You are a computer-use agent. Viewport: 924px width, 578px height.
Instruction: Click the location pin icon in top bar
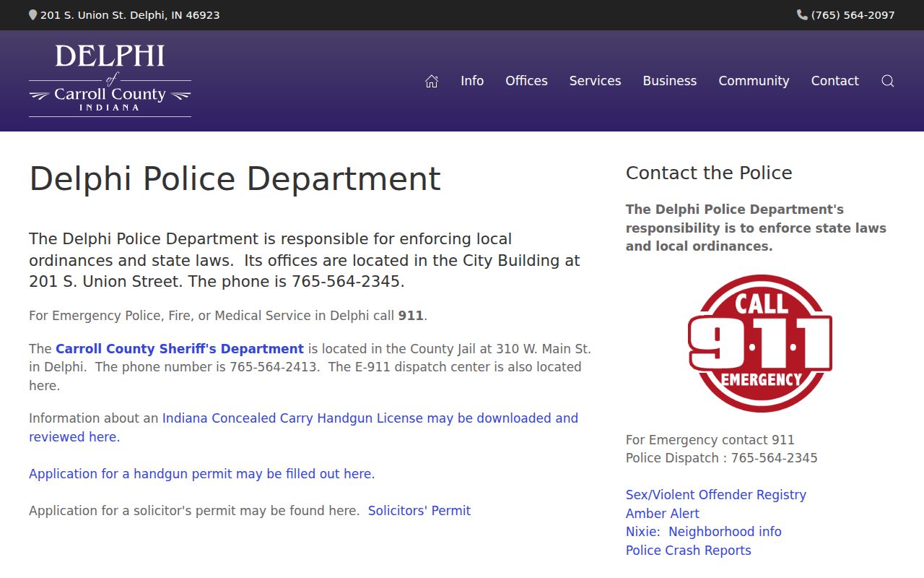pos(32,15)
